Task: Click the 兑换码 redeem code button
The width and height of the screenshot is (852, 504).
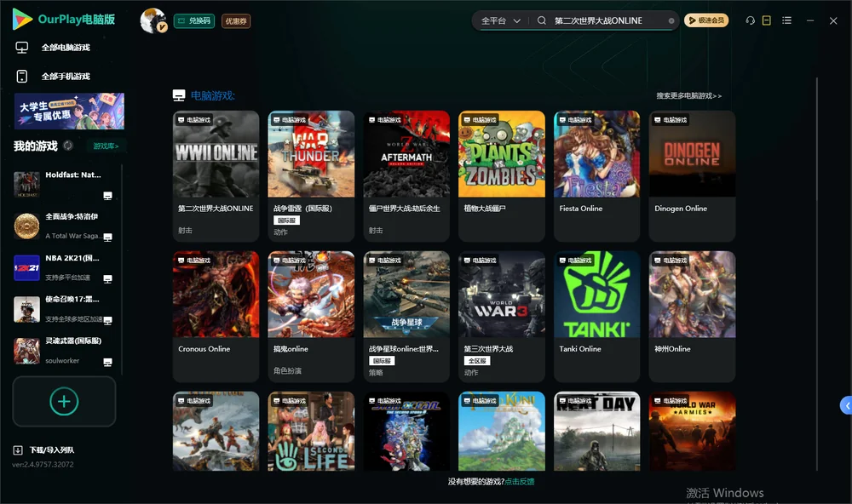Action: pos(194,20)
